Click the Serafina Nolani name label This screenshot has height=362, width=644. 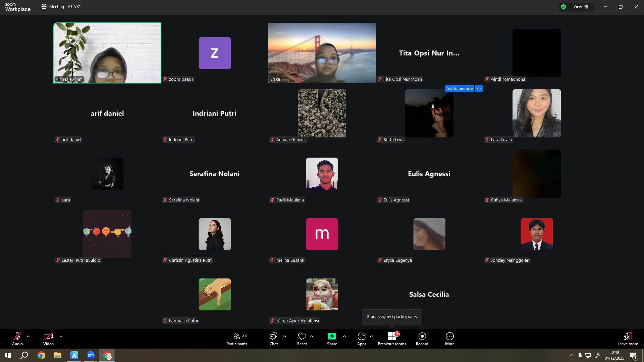[x=184, y=200]
